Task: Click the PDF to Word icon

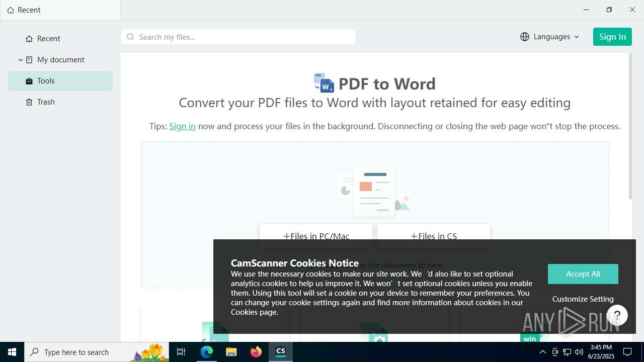Action: [x=324, y=83]
